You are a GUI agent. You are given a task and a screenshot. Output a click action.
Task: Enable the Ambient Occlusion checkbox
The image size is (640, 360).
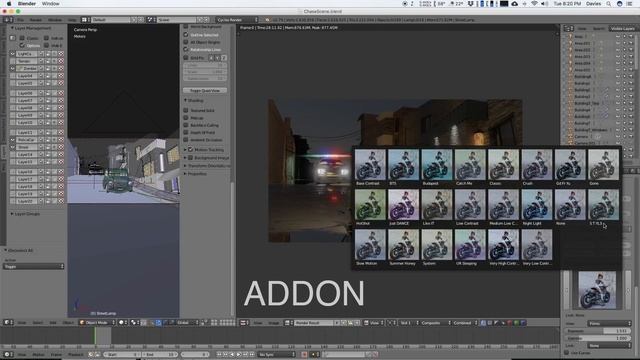tap(186, 140)
